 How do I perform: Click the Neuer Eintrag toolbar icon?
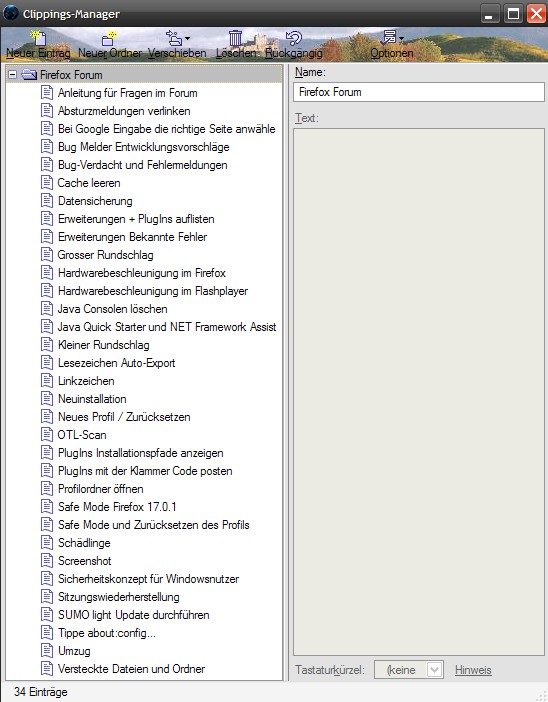[39, 38]
